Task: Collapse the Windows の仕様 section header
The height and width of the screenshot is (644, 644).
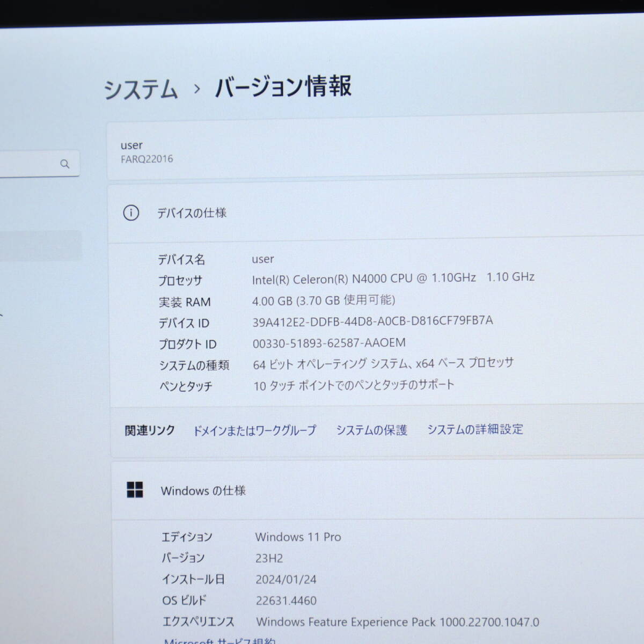Action: 378,490
